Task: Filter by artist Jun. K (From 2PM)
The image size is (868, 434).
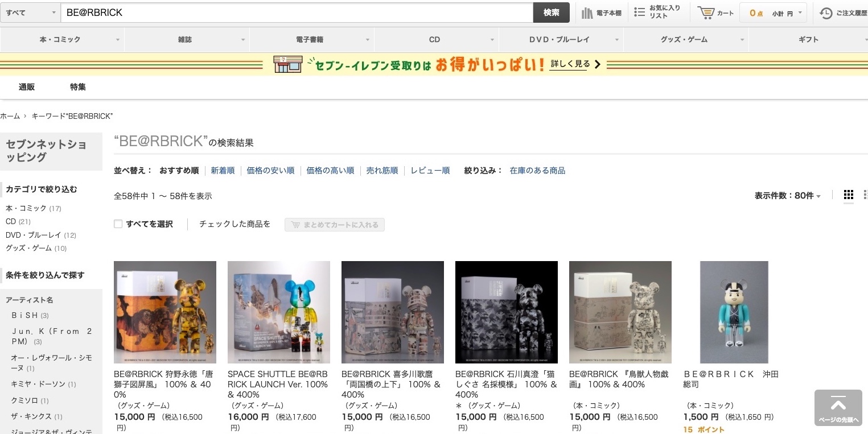Action: pos(52,336)
